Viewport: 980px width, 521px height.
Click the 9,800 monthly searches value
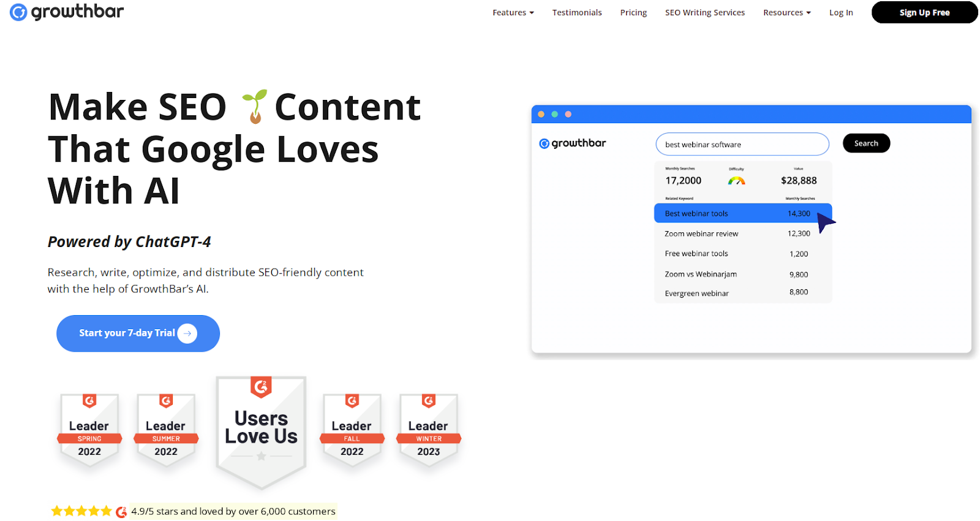click(x=799, y=275)
